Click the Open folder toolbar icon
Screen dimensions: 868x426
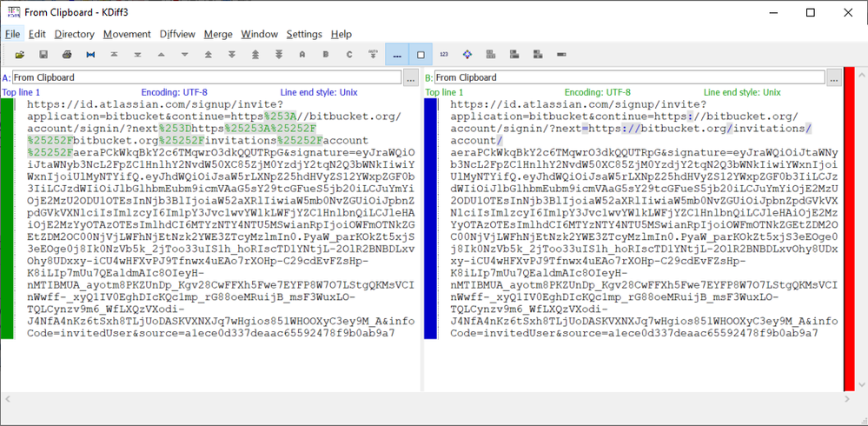tap(20, 55)
